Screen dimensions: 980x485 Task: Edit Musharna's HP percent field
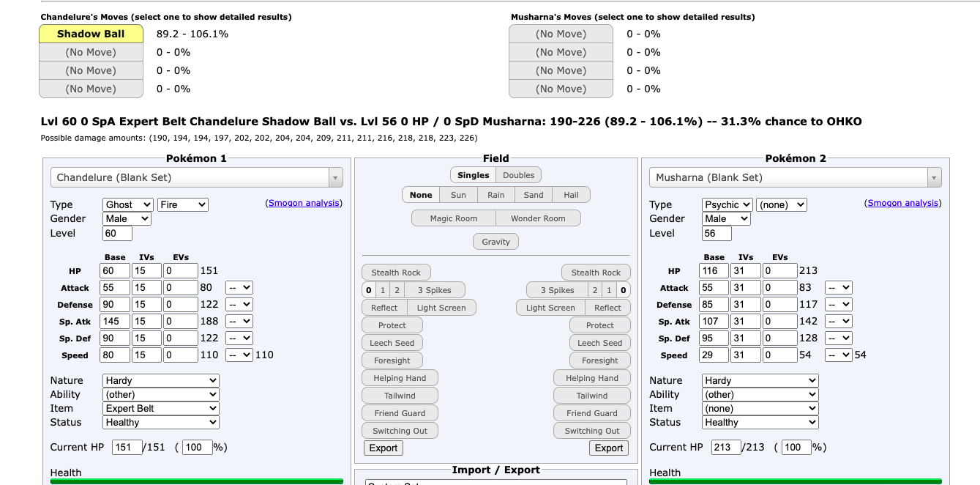(796, 447)
